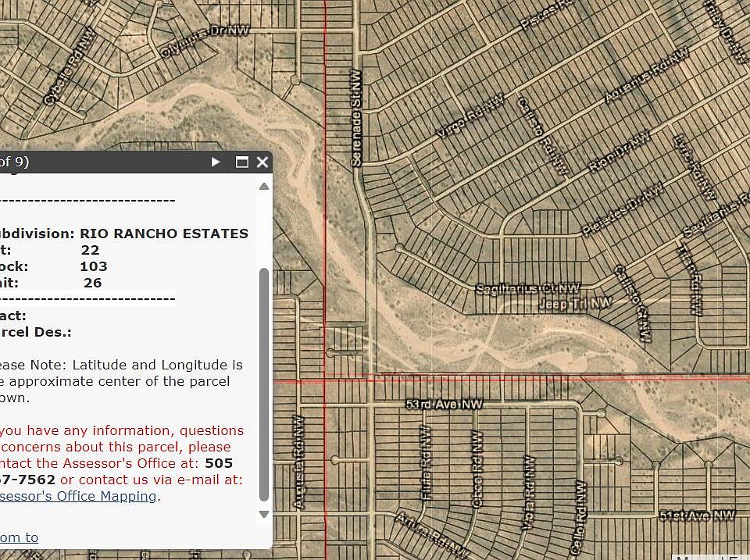The image size is (750, 560).
Task: Close the parcel info popup
Action: pos(262,162)
